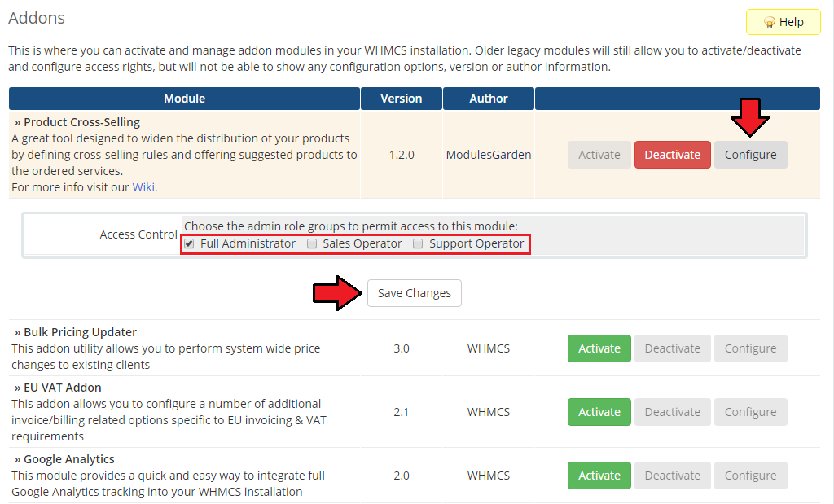Check the Full Administrator checkbox
Image resolution: width=834 pixels, height=504 pixels.
pyautogui.click(x=189, y=243)
